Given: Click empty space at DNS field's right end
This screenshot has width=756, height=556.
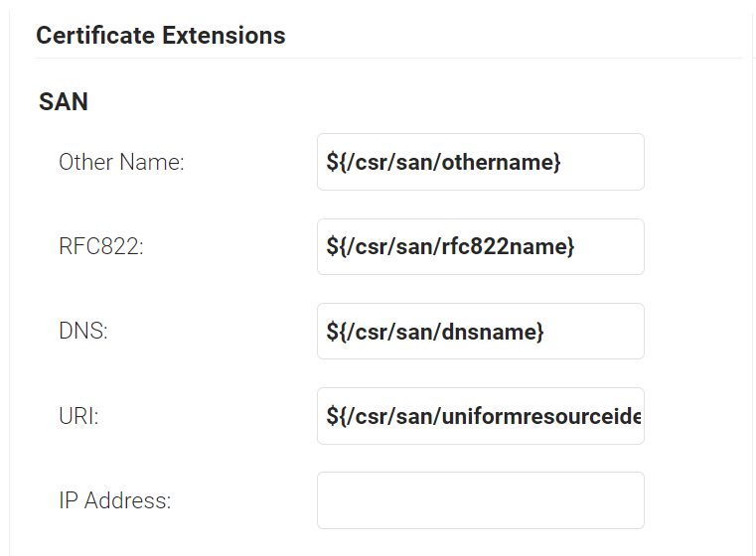Looking at the screenshot, I should 606,331.
